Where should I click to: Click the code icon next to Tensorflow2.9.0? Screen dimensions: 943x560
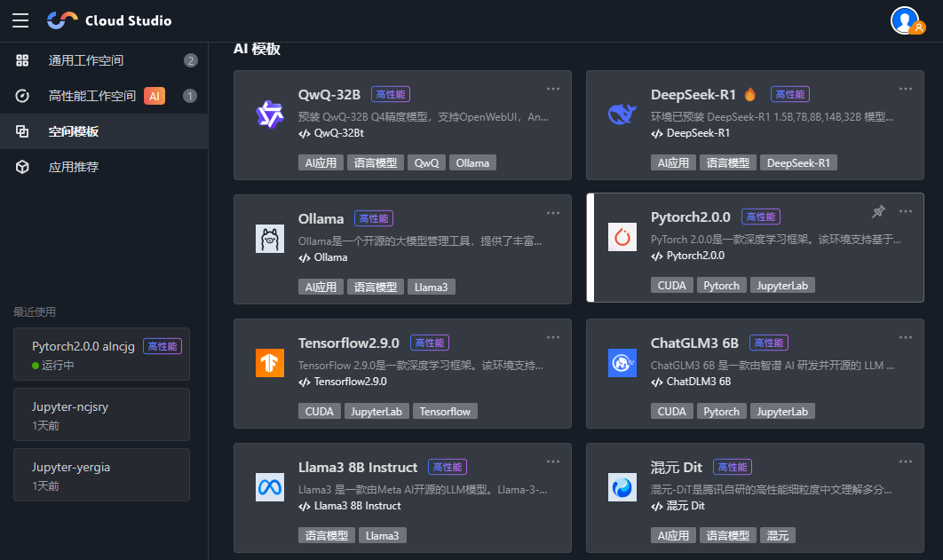pos(305,383)
